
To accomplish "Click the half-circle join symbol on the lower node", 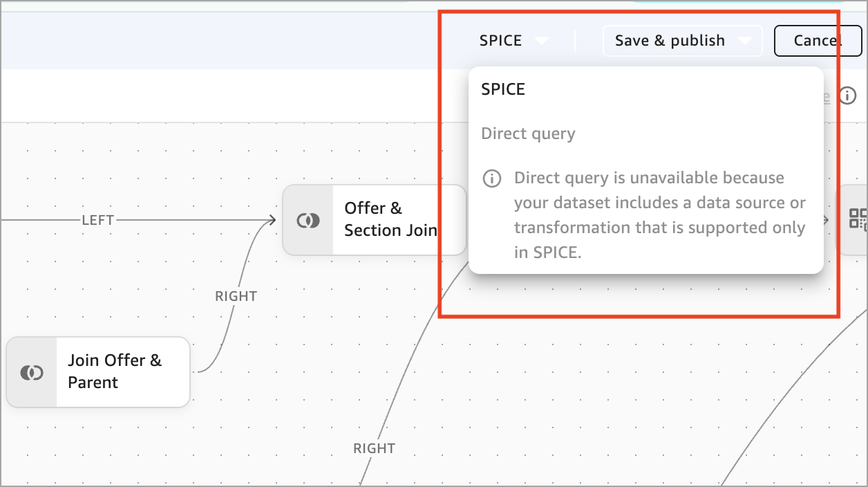I will click(x=31, y=371).
